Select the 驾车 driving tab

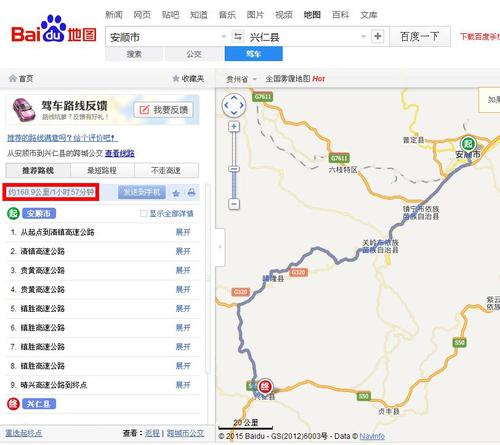point(254,54)
